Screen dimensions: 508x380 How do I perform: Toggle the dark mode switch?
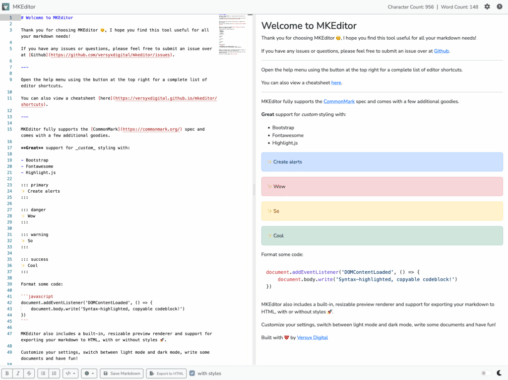pyautogui.click(x=486, y=373)
